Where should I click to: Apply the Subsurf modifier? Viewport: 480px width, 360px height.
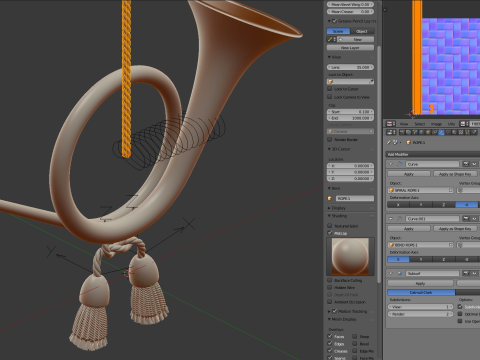coord(421,283)
